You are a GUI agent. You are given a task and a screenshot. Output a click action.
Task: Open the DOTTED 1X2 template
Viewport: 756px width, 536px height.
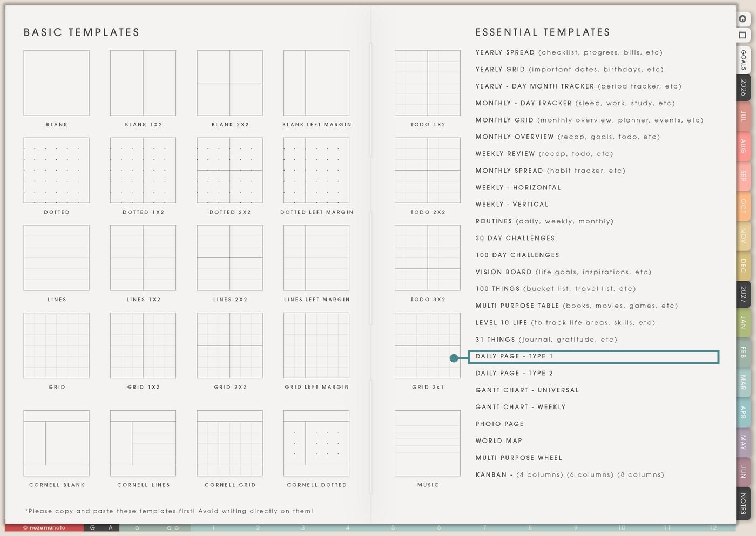click(143, 171)
